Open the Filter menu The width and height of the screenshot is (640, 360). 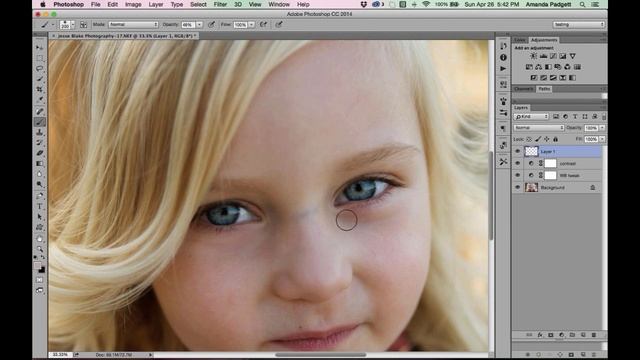coord(220,4)
